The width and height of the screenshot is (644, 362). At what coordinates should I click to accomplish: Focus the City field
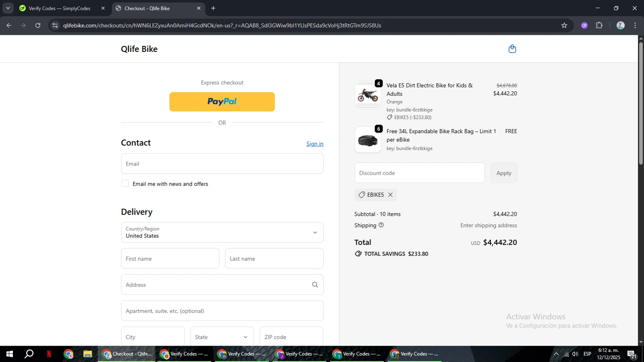point(153,337)
